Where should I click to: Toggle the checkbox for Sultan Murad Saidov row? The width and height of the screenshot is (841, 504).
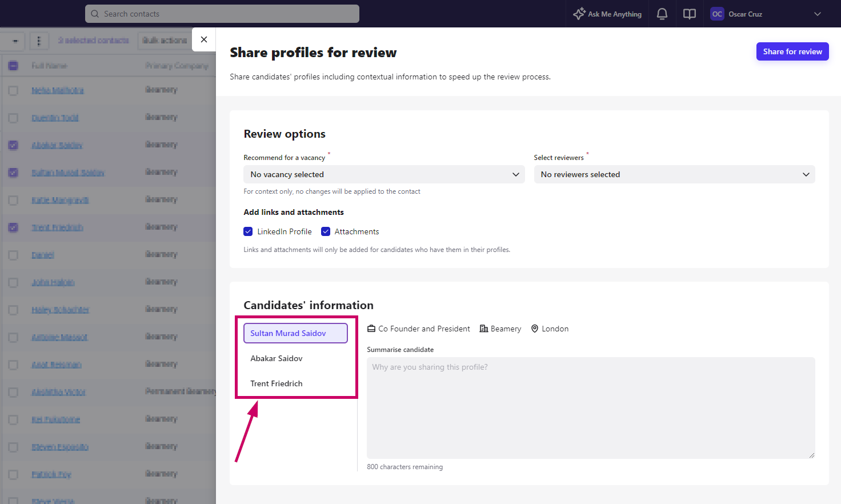click(x=13, y=173)
